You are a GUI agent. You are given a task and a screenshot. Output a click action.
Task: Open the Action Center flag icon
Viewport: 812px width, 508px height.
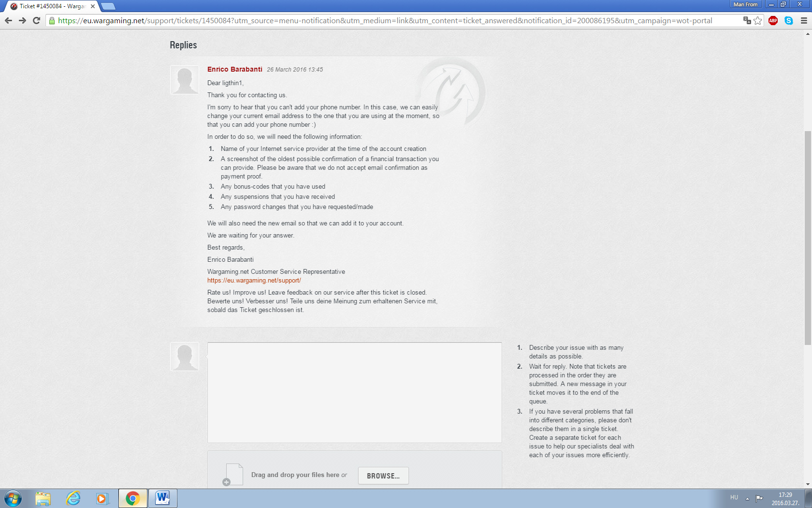759,498
